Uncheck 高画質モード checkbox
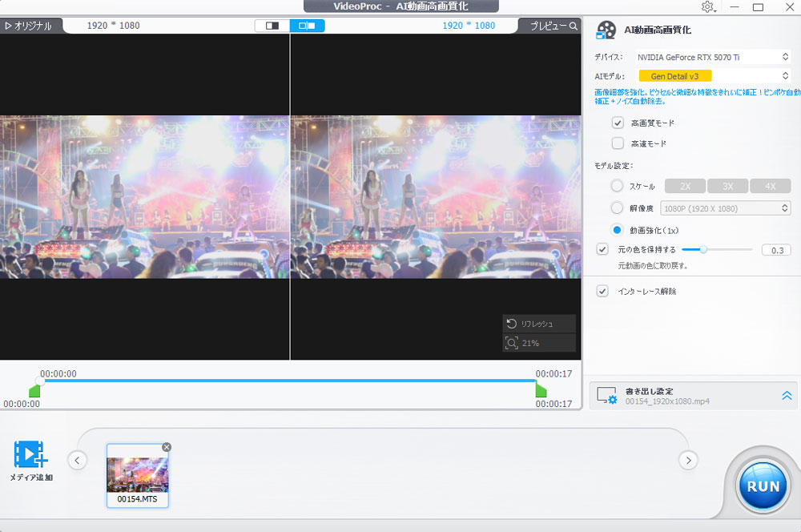 pos(618,123)
